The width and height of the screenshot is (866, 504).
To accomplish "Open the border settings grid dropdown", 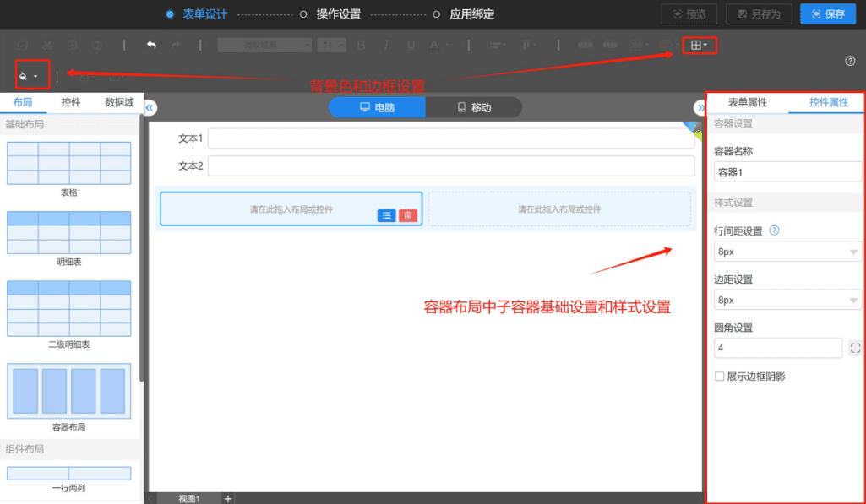I will pos(700,45).
